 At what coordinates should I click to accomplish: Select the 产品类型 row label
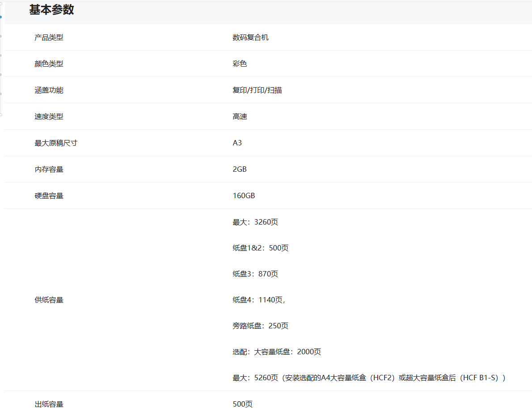coord(49,38)
